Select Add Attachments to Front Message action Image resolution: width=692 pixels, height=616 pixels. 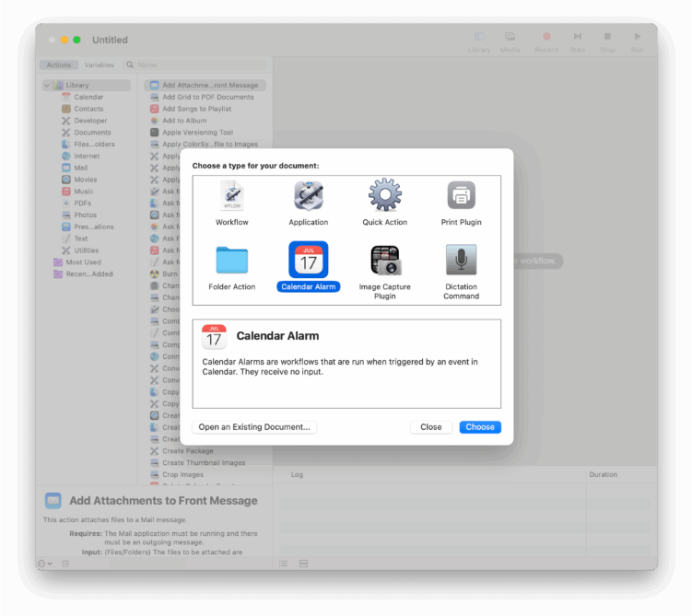(x=205, y=85)
